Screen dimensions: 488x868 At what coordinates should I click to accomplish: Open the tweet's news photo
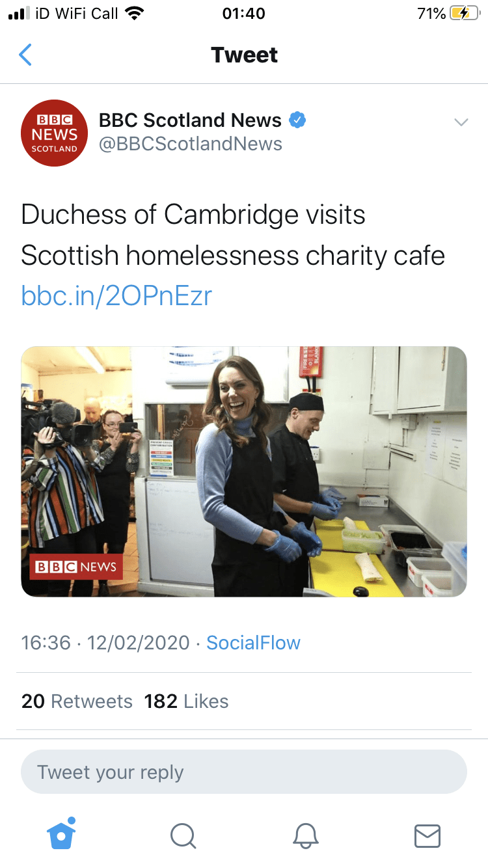coord(244,471)
